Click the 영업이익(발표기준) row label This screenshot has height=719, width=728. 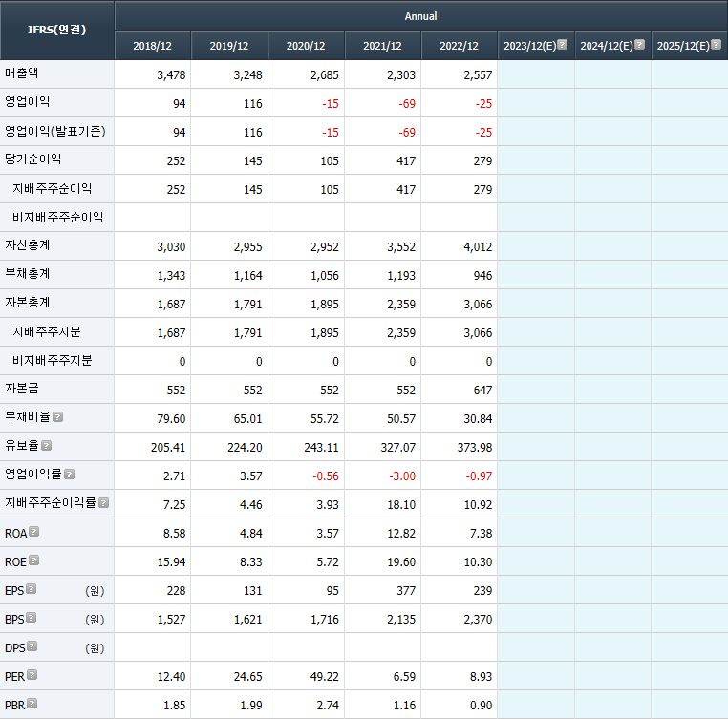[x=55, y=131]
